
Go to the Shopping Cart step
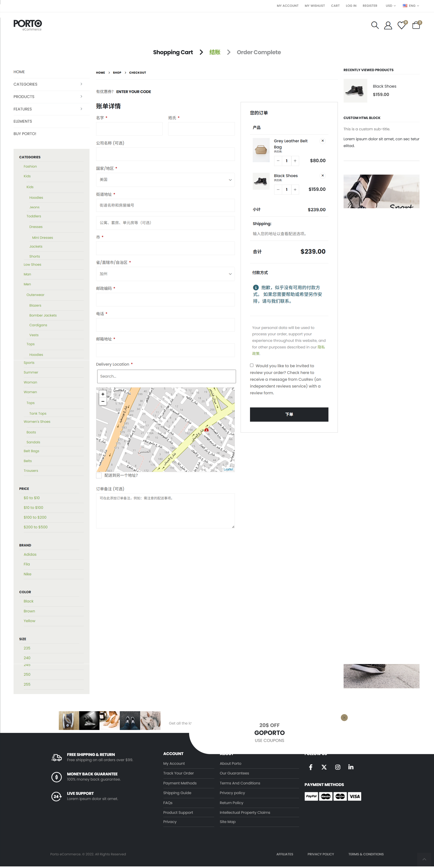point(173,52)
